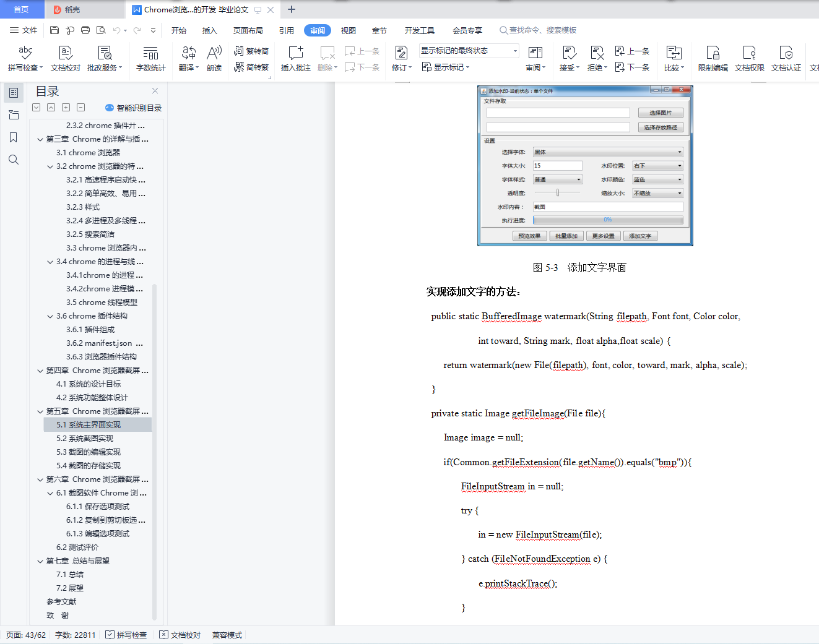Go to the 首页 home tab

pos(21,9)
